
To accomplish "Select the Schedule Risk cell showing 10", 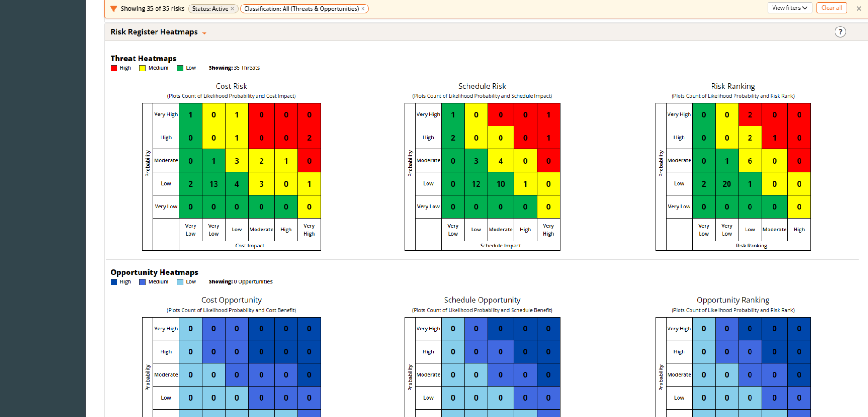I will click(x=501, y=184).
